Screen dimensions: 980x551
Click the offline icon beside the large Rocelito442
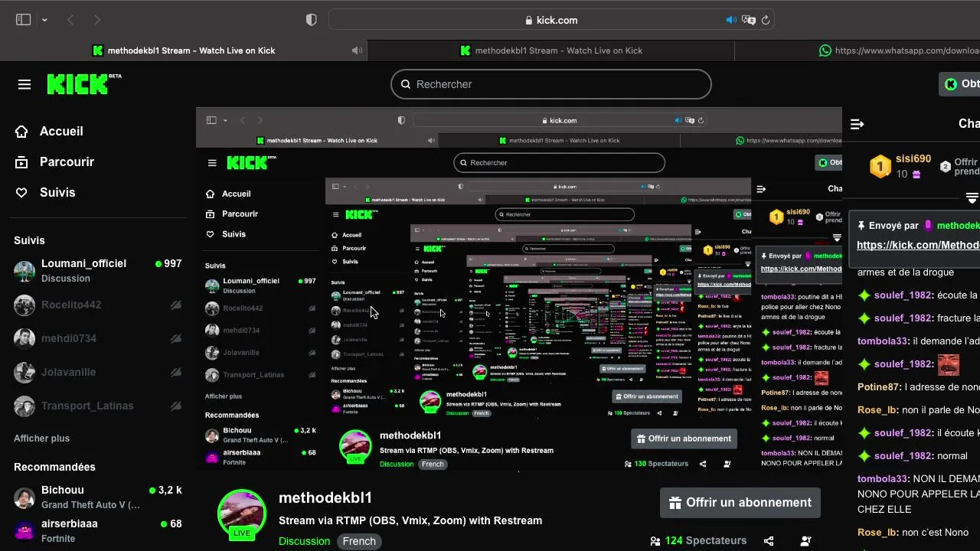pos(176,305)
